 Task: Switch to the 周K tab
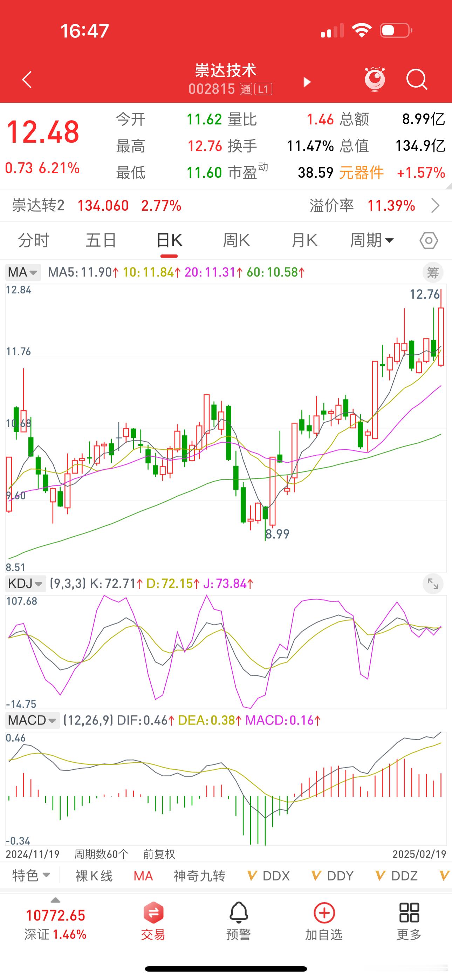(236, 240)
